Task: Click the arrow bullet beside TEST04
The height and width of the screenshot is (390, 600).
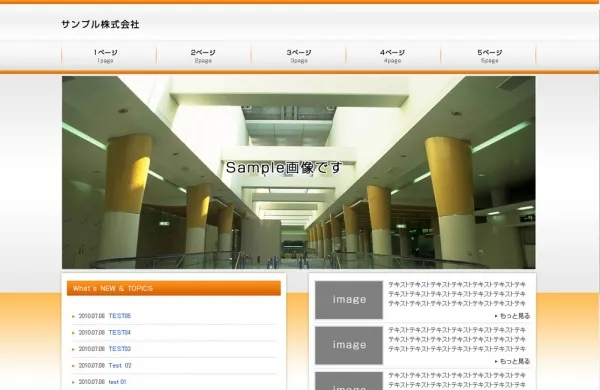Action: 73,333
